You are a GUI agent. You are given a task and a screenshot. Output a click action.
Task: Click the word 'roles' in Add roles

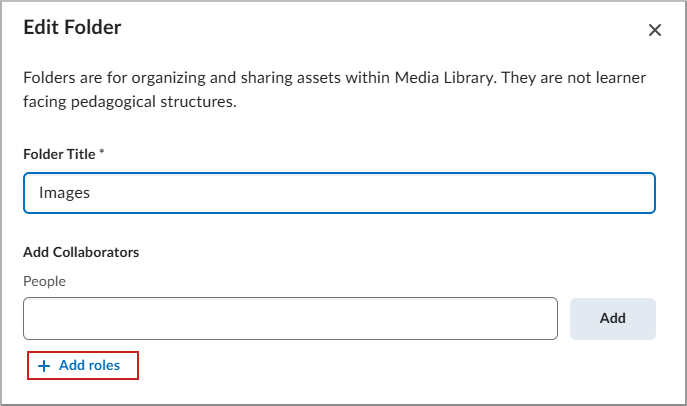(104, 366)
